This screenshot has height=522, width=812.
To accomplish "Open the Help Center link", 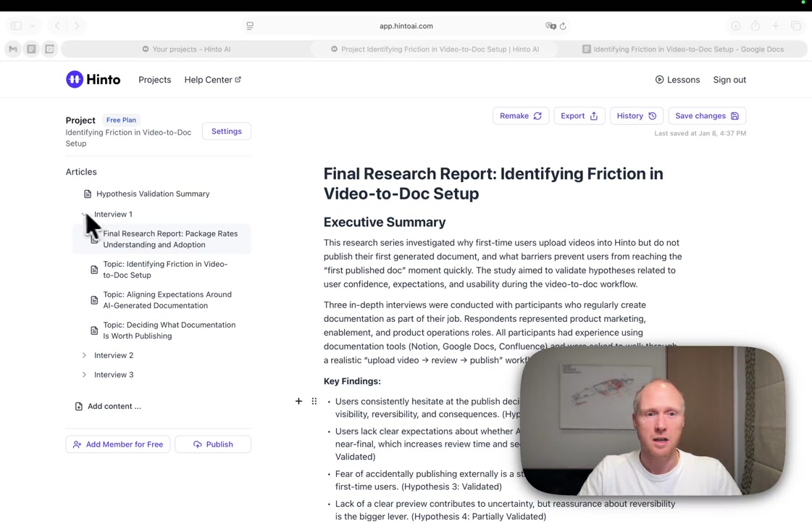I will tap(212, 80).
